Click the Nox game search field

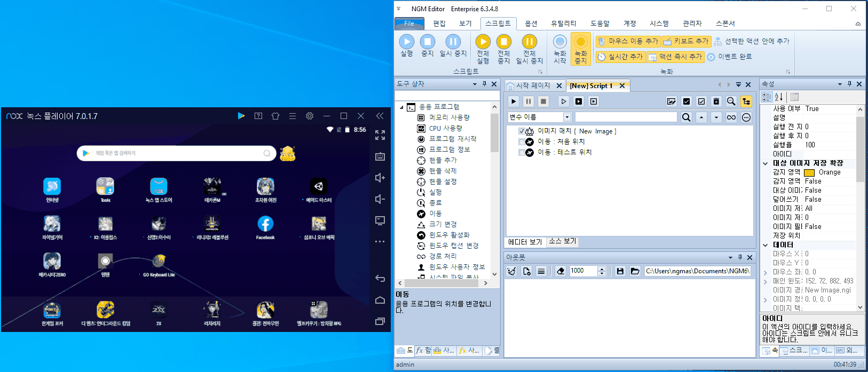[177, 153]
